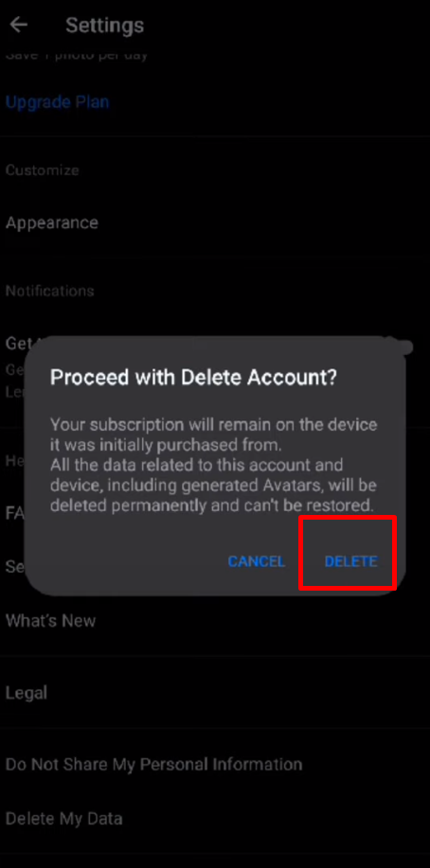Tap the Delete My Data option
The height and width of the screenshot is (868, 430).
point(63,819)
